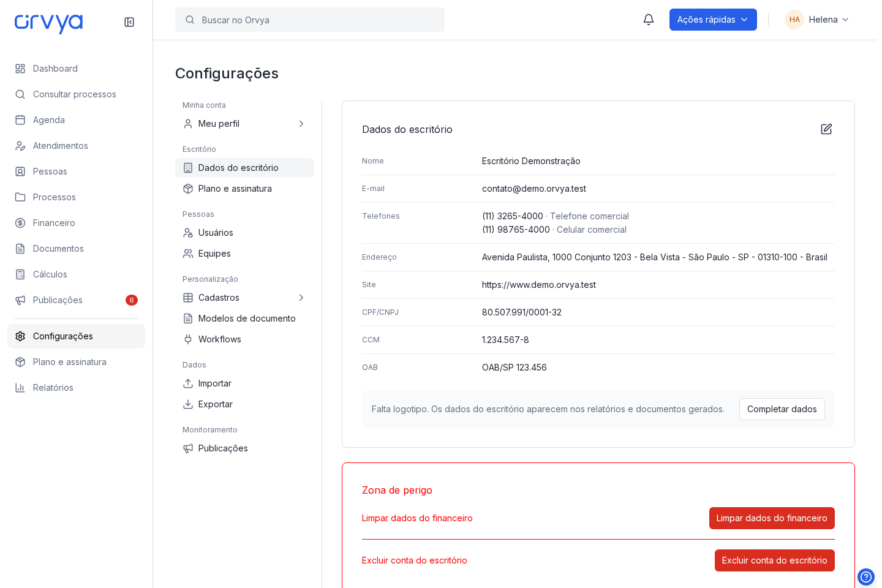Screen dimensions: 882x588
Task: Open Relatórios in the sidebar
Action: coord(76,388)
